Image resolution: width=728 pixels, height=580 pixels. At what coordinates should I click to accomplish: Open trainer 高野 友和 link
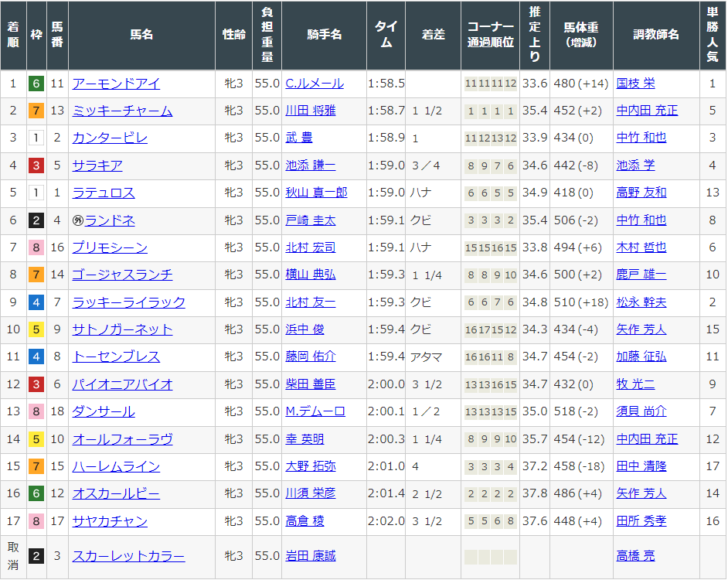[x=641, y=193]
